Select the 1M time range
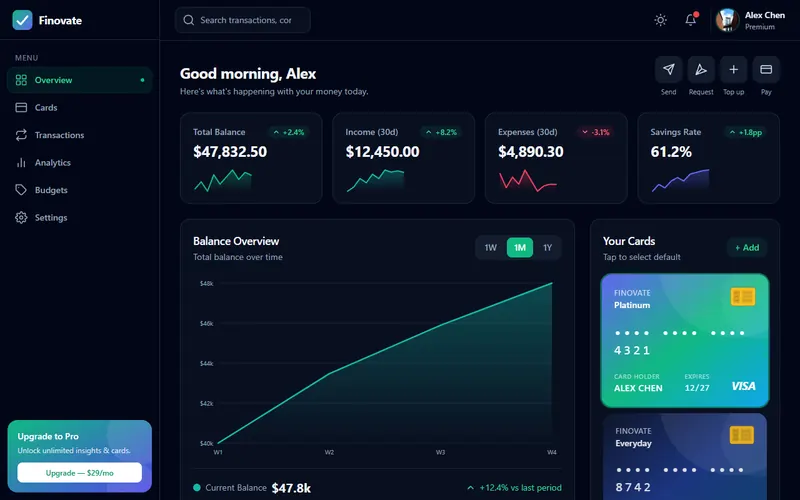800x500 pixels. point(519,247)
